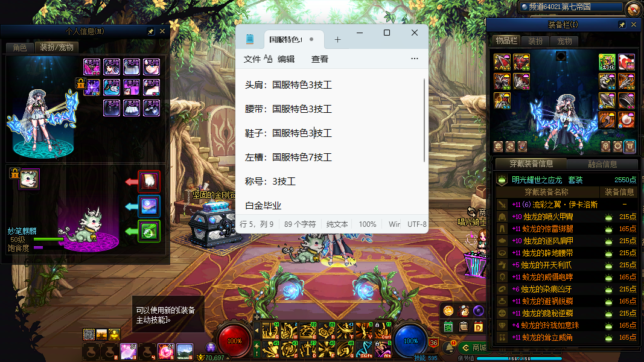
Task: Toggle the lock icon beside the pet portrait
Action: (14, 174)
